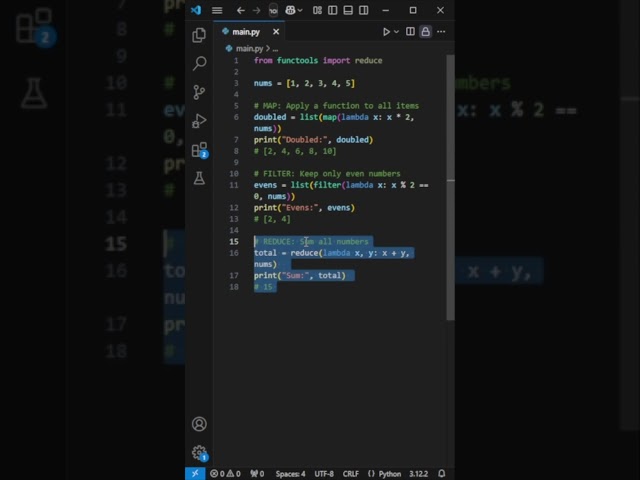This screenshot has height=480, width=640.
Task: Go back with the left arrow
Action: (240, 10)
